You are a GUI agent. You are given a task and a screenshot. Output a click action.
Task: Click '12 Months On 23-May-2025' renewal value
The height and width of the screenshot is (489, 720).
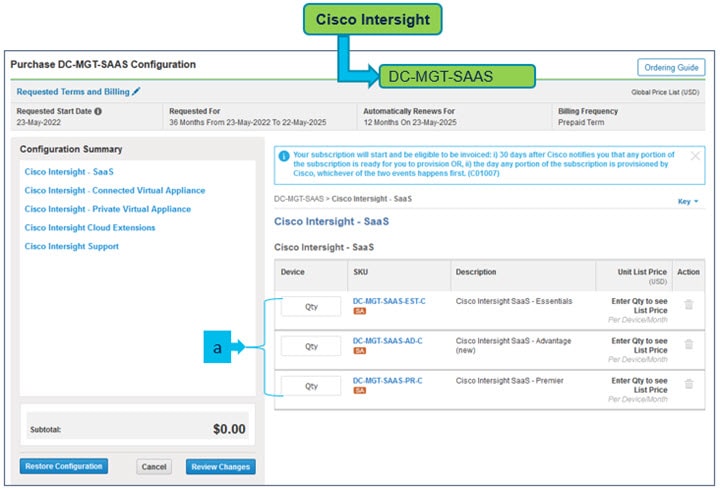pos(410,123)
